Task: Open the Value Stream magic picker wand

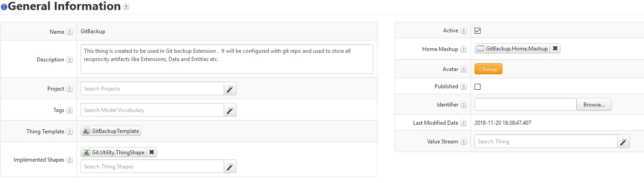Action: [x=624, y=142]
